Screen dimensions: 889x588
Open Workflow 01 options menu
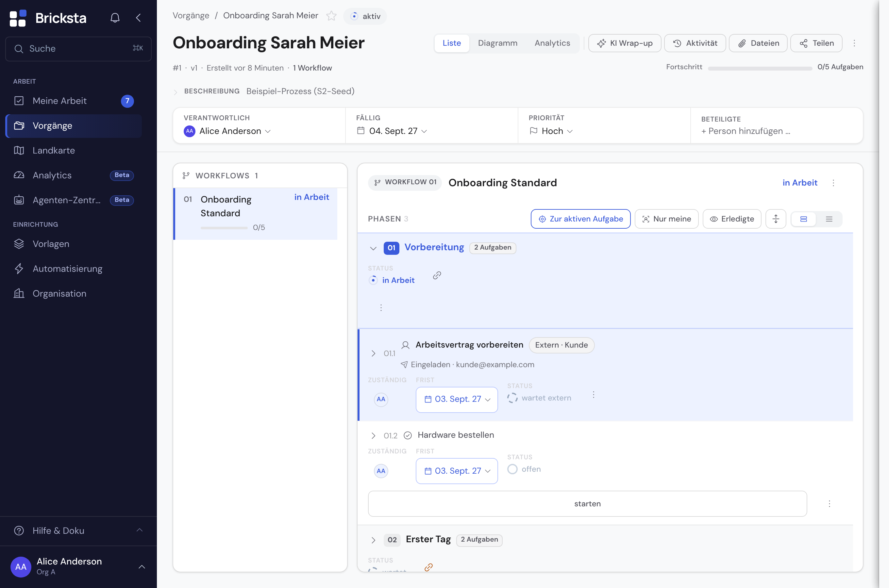(833, 183)
